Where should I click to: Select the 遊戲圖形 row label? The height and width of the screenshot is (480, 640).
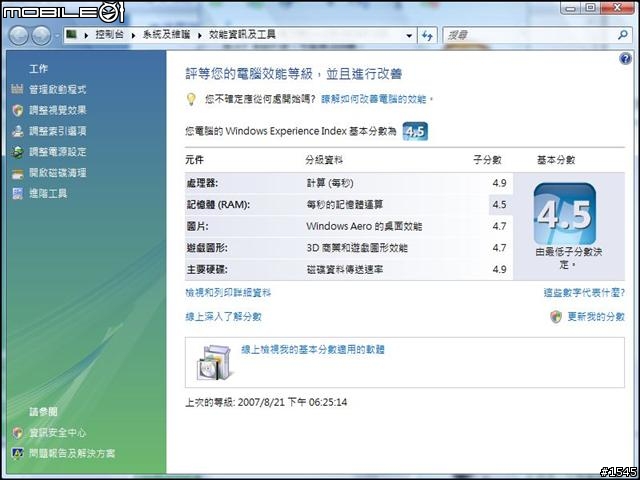point(207,248)
